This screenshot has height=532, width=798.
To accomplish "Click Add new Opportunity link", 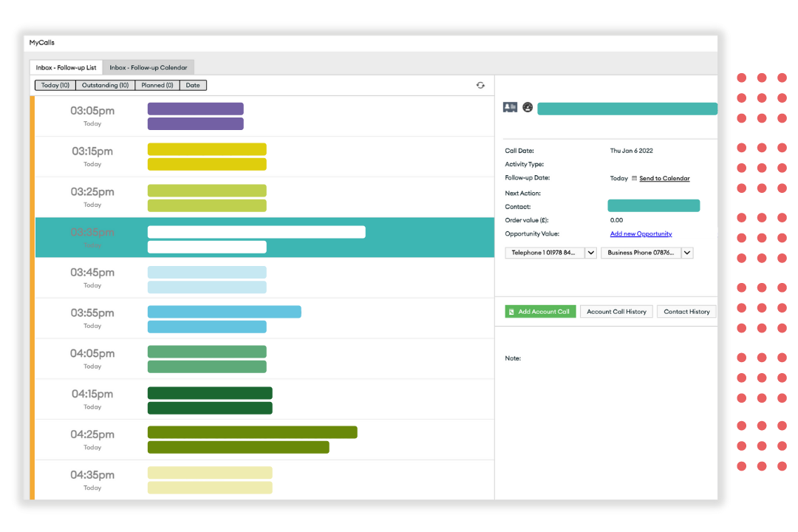I will [641, 234].
